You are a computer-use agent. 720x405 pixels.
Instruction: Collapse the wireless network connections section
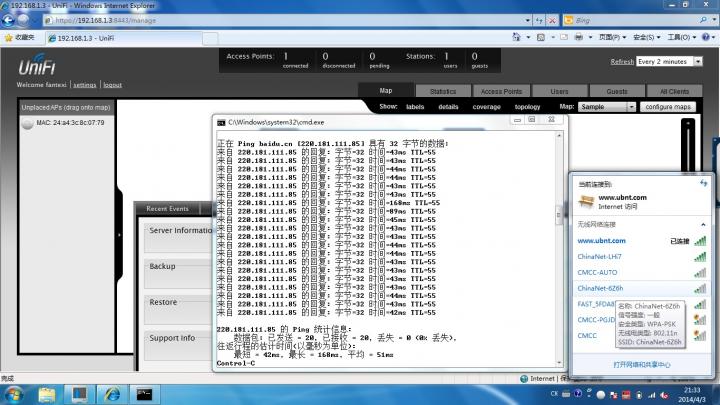[x=703, y=225]
